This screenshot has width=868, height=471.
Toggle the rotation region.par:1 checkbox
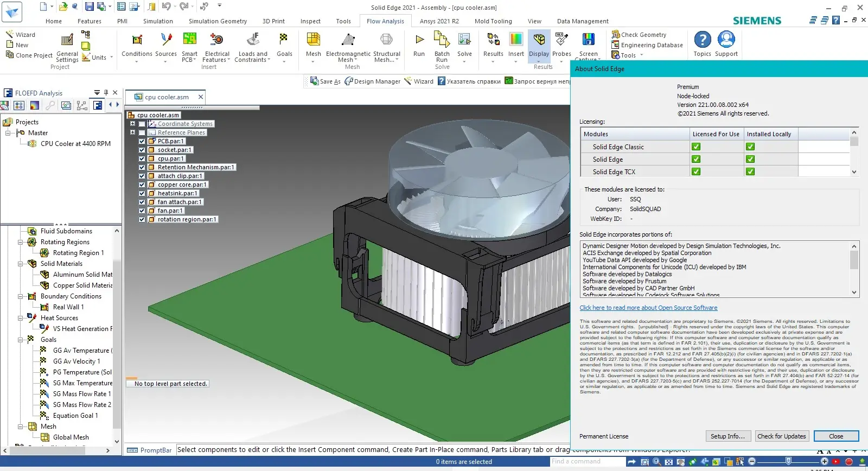click(142, 219)
